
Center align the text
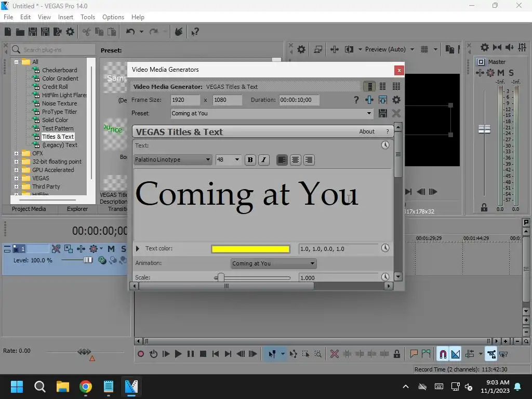pos(295,160)
